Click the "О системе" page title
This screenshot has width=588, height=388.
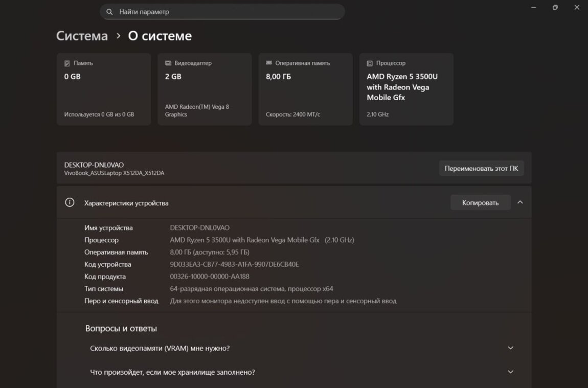[160, 36]
